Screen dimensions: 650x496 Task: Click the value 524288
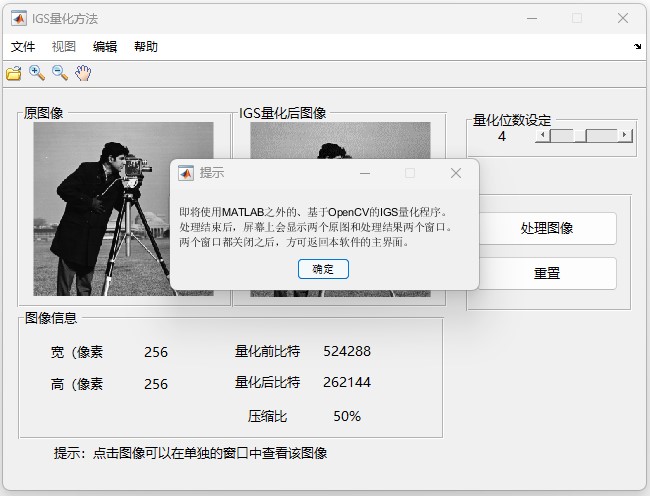tap(347, 351)
